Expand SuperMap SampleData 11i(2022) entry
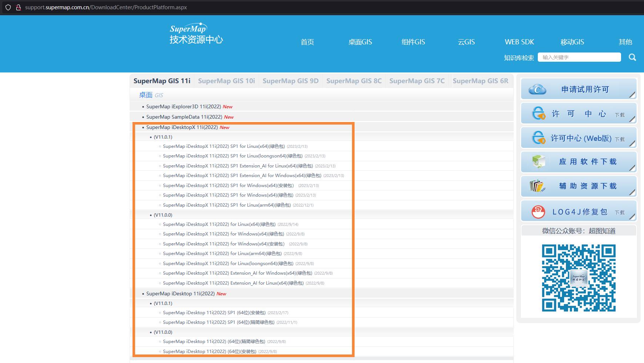This screenshot has height=363, width=644. 184,117
